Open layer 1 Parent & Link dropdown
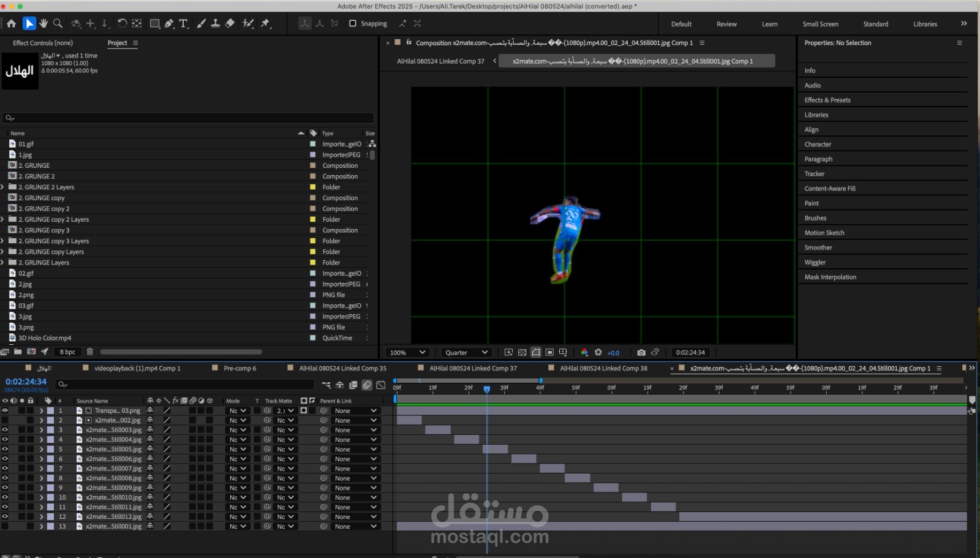 (355, 411)
